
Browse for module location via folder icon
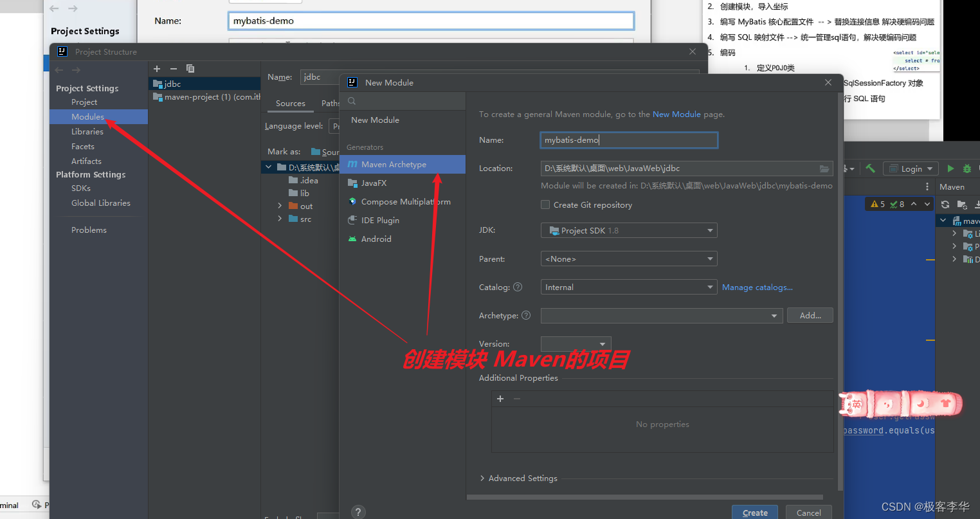[824, 168]
